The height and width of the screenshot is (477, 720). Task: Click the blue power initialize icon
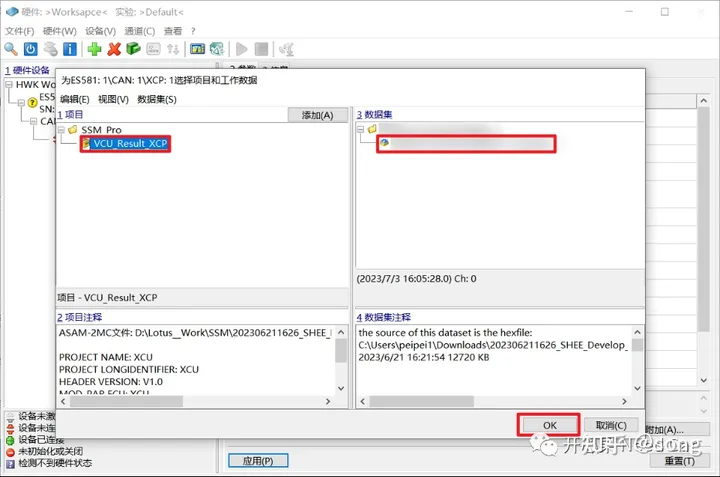[x=30, y=49]
